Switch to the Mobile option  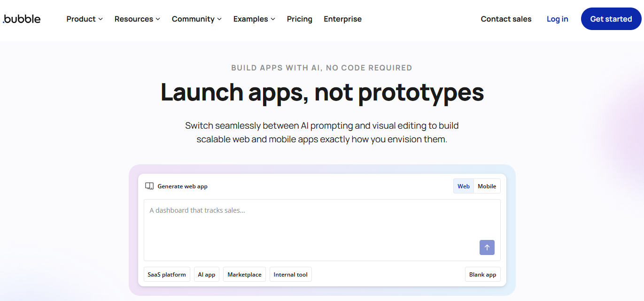[x=487, y=186]
